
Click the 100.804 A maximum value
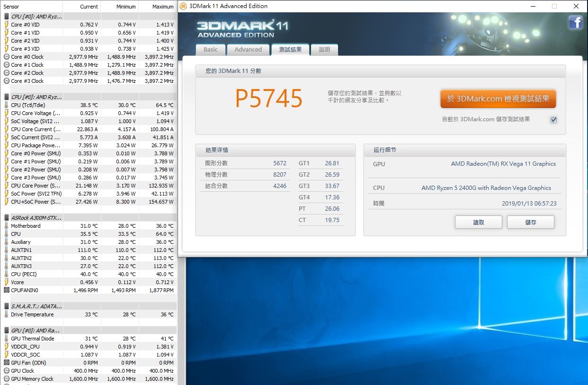point(160,129)
